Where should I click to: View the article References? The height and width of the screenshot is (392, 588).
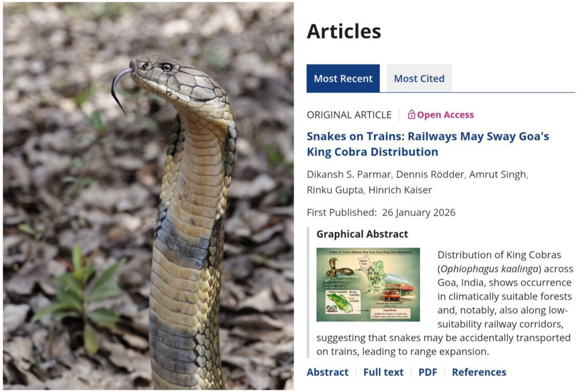pos(479,372)
